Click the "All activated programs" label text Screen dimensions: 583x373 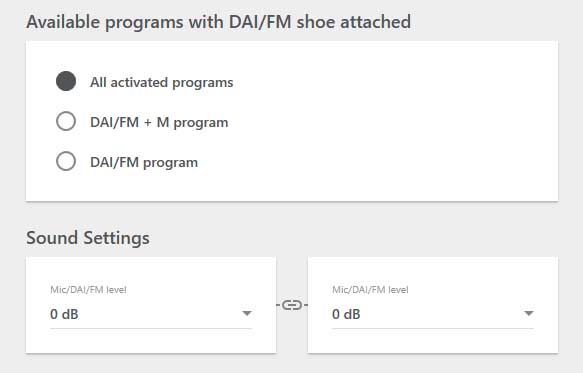162,83
